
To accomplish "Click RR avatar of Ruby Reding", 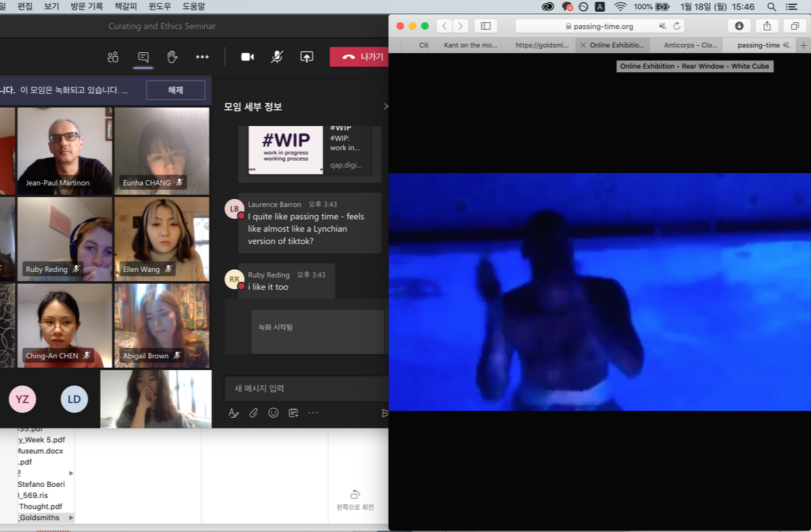I will pos(234,279).
